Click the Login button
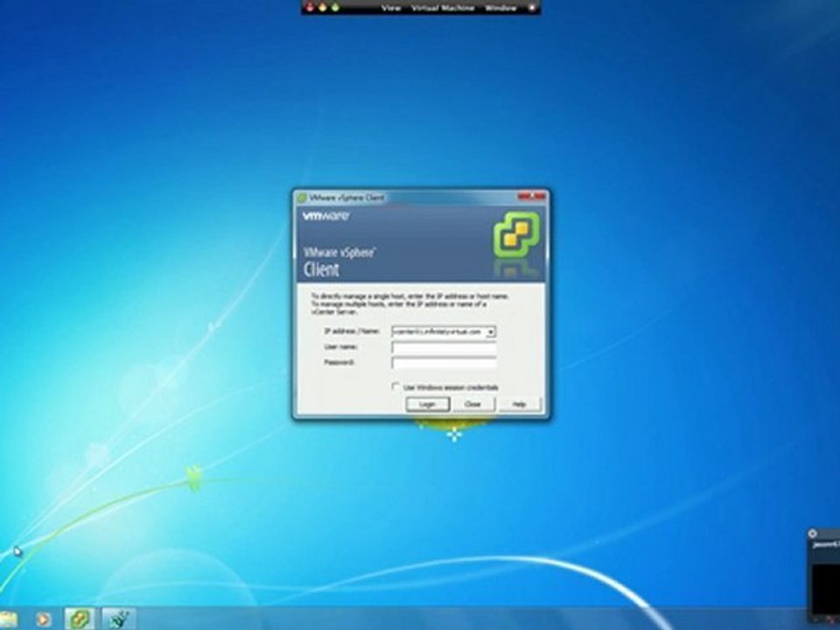The height and width of the screenshot is (630, 840). pyautogui.click(x=428, y=404)
